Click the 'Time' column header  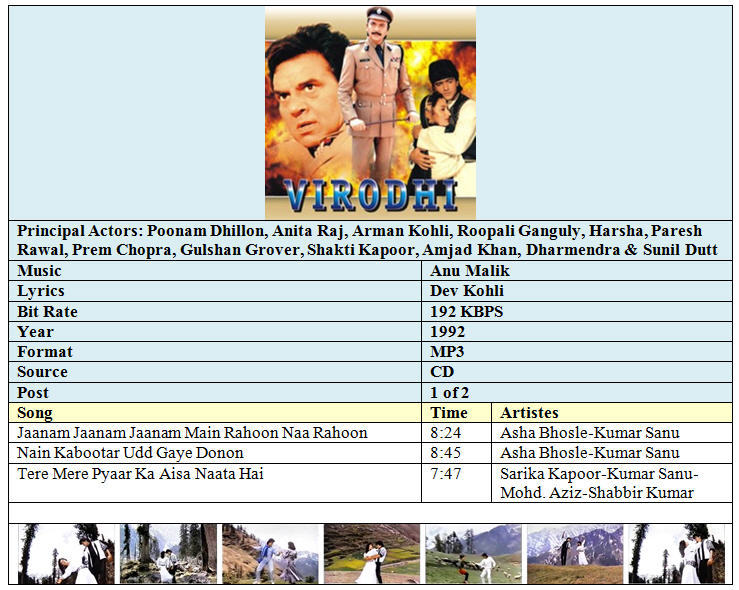[457, 413]
